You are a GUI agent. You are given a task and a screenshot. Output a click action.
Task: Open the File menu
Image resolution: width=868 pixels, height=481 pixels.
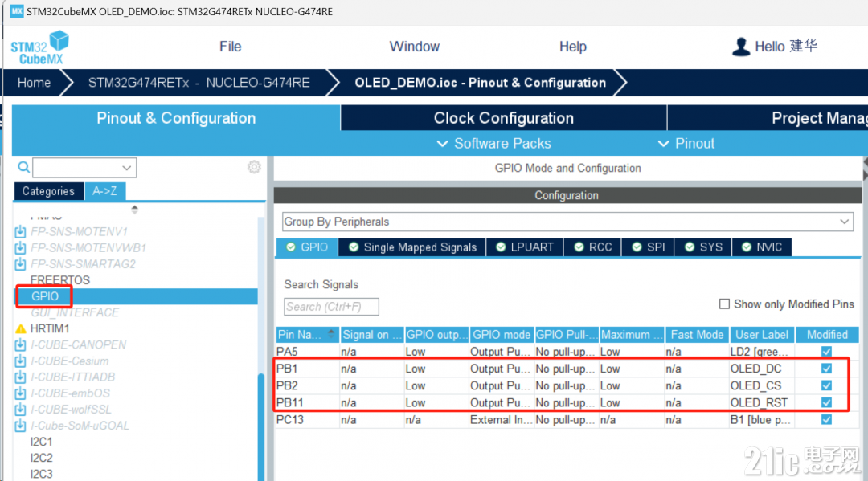tap(231, 47)
